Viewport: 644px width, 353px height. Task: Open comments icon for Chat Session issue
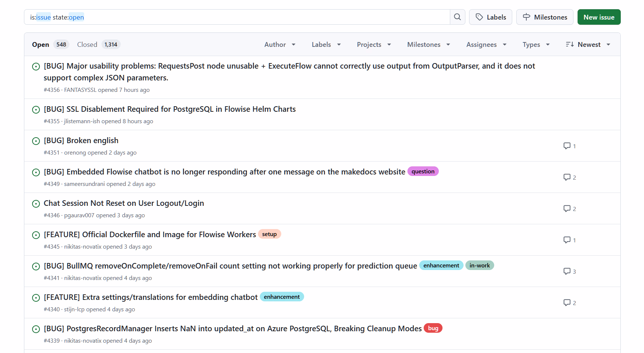click(x=569, y=209)
